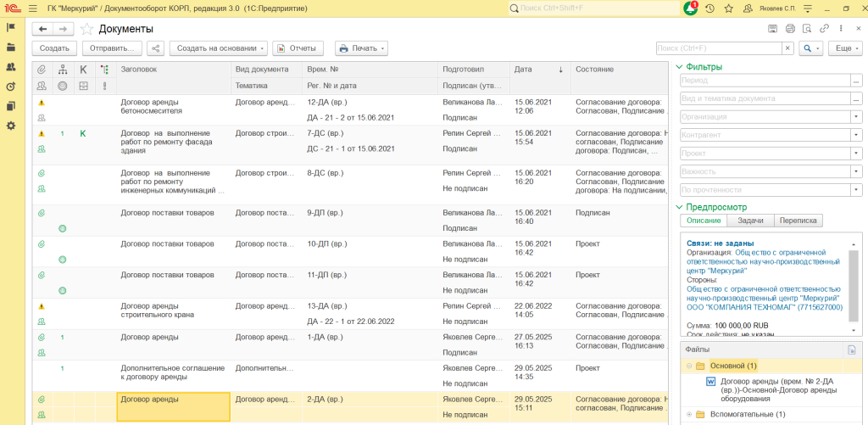This screenshot has height=425, width=868.
Task: Copy link using the chain icon
Action: click(824, 29)
